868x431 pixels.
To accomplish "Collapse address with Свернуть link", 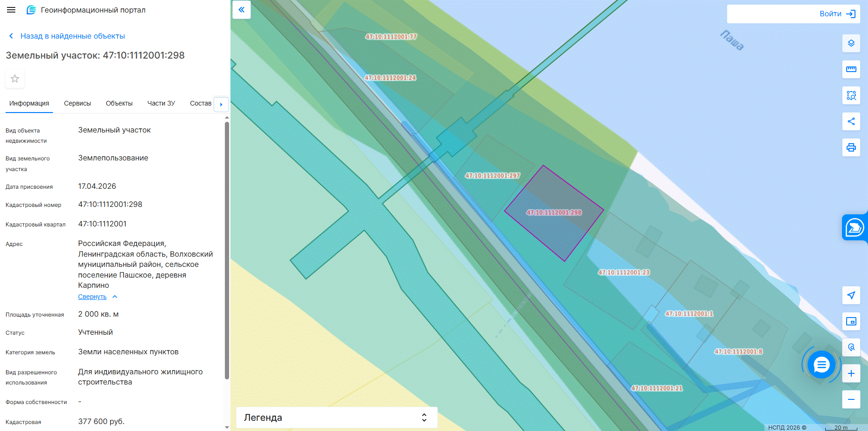I will (x=92, y=297).
